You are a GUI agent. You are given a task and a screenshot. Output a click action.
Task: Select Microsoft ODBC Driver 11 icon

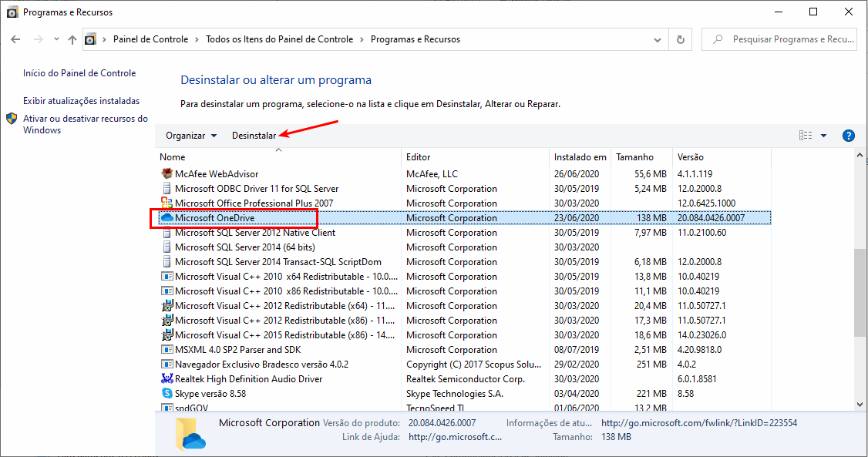tap(167, 189)
